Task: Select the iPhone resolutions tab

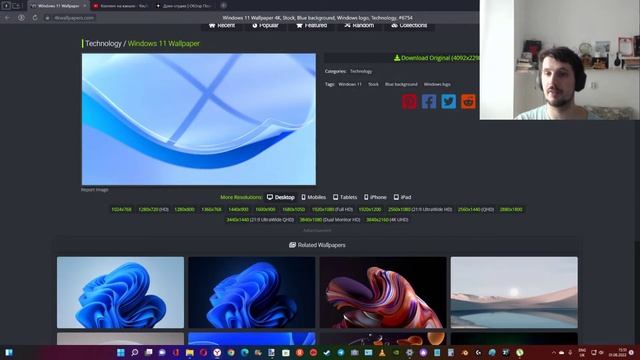Action: coord(375,197)
